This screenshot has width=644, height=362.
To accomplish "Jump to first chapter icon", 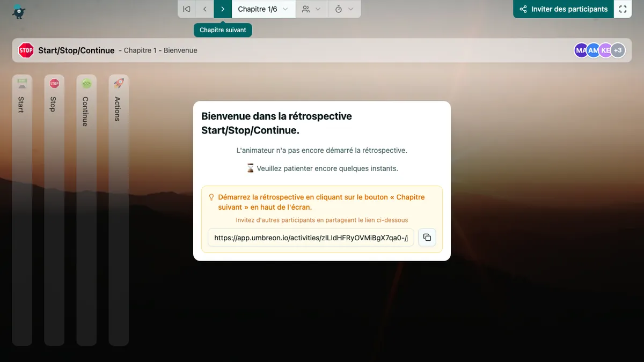I will (187, 9).
